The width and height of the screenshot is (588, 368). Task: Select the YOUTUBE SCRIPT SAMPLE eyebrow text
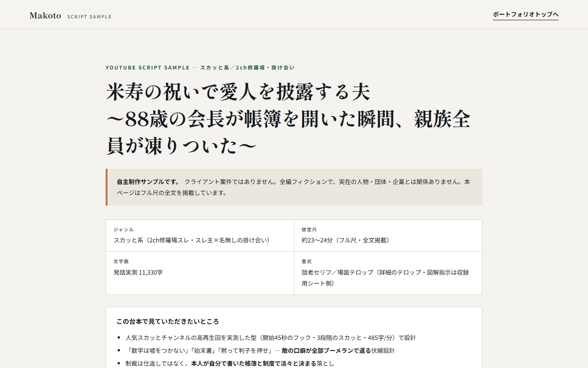tap(147, 68)
